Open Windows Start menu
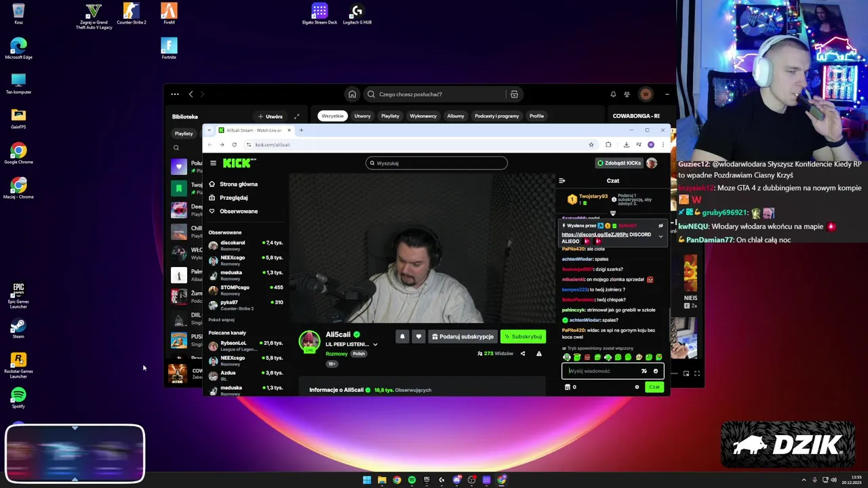Viewport: 868px width, 488px height. click(367, 480)
